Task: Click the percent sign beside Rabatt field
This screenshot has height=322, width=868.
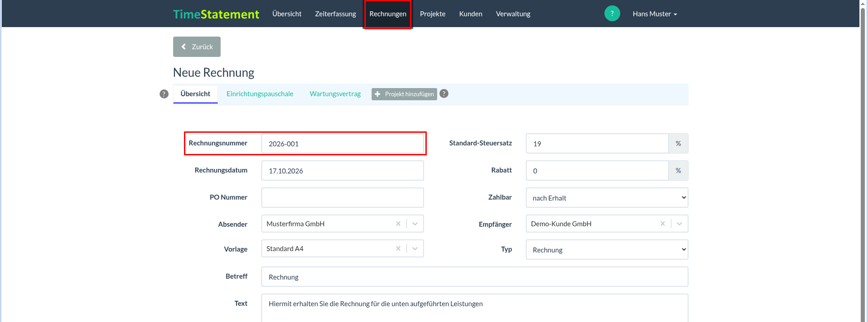Action: (678, 171)
